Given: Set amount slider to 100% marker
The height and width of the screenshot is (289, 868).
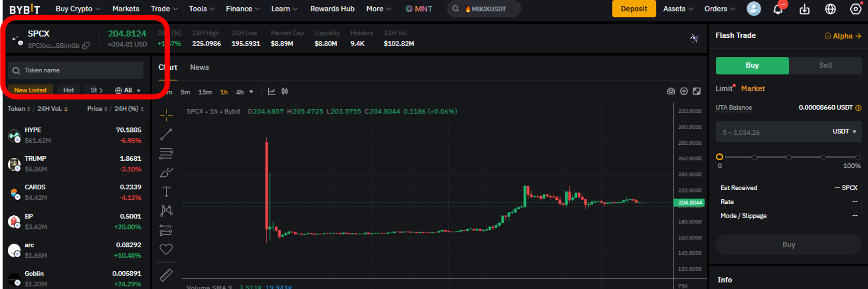Looking at the screenshot, I should [x=858, y=157].
